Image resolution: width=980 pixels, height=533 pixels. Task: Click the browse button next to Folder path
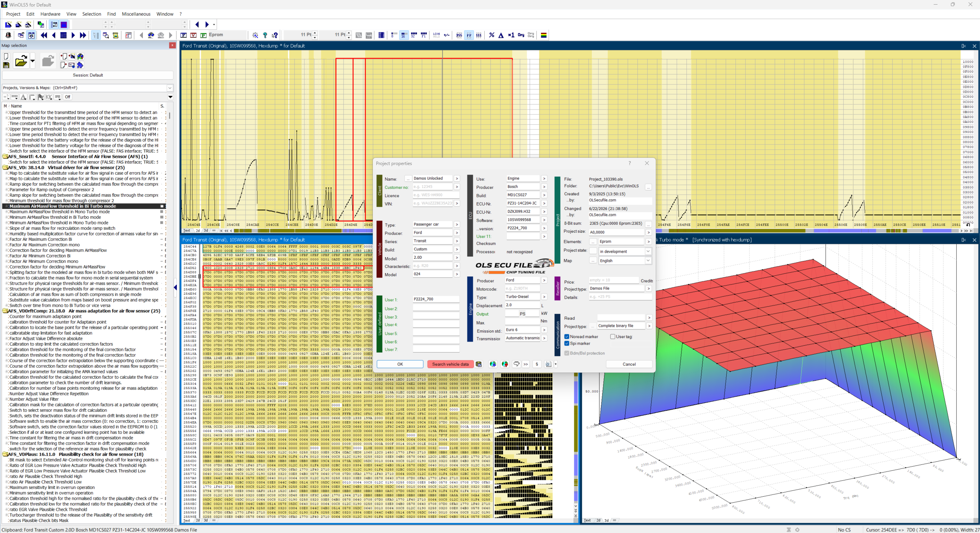click(x=648, y=187)
